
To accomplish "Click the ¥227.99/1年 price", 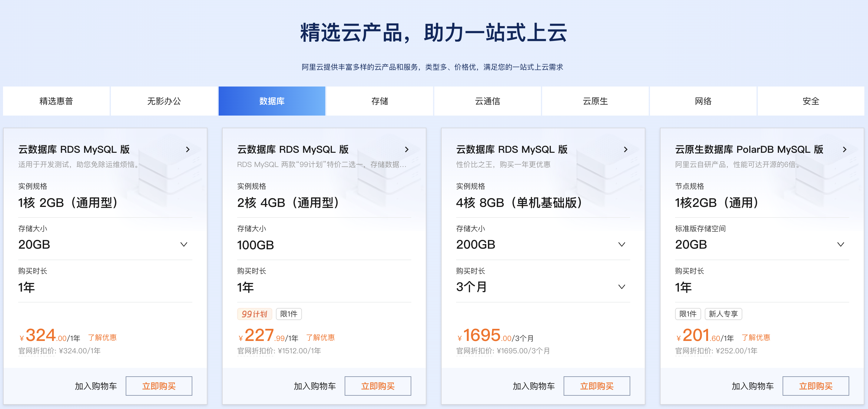I will tap(268, 335).
